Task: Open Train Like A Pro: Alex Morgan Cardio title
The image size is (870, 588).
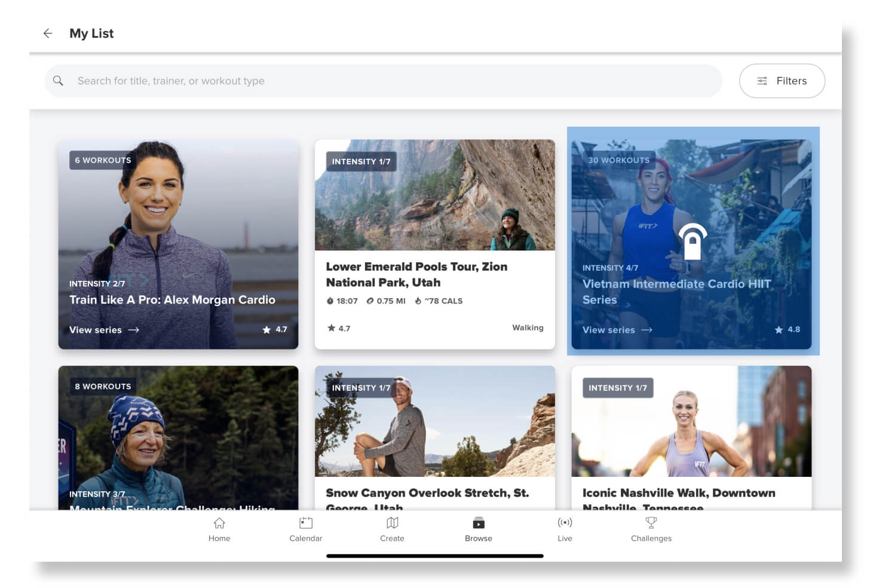Action: pyautogui.click(x=172, y=300)
